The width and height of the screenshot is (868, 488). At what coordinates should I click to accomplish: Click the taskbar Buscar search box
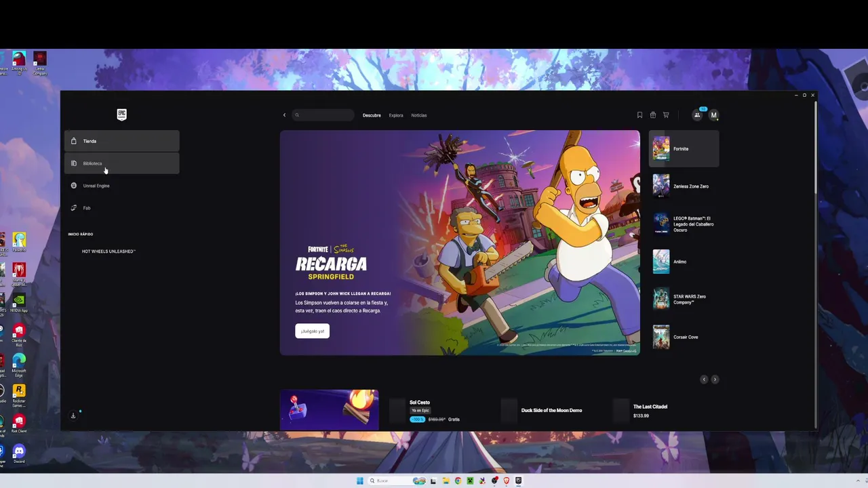coord(397,481)
